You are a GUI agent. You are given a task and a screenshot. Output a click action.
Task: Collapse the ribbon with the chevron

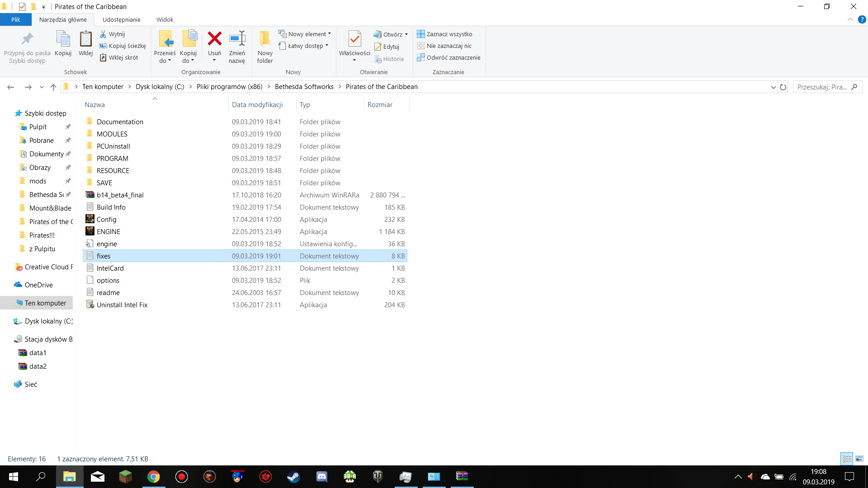pos(850,19)
